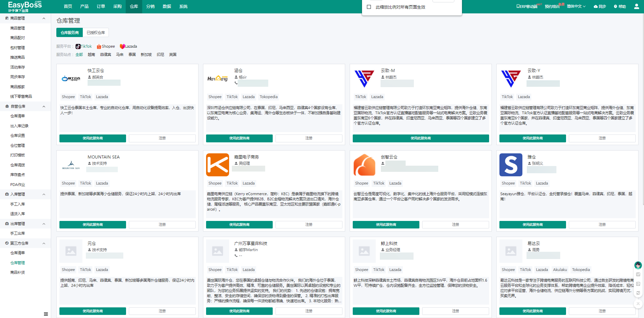Filter service platform by TikTok
This screenshot has height=318, width=644.
coord(84,46)
